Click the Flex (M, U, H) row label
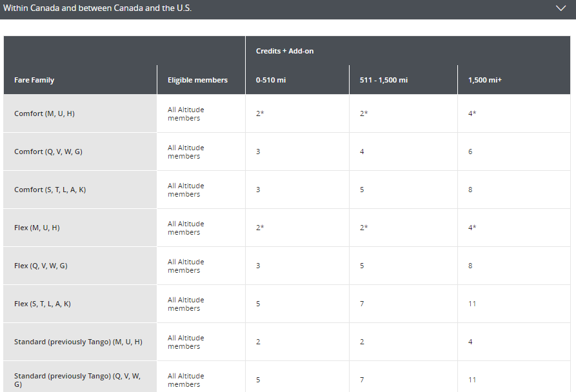Viewport: 576px width, 392px height. 37,228
